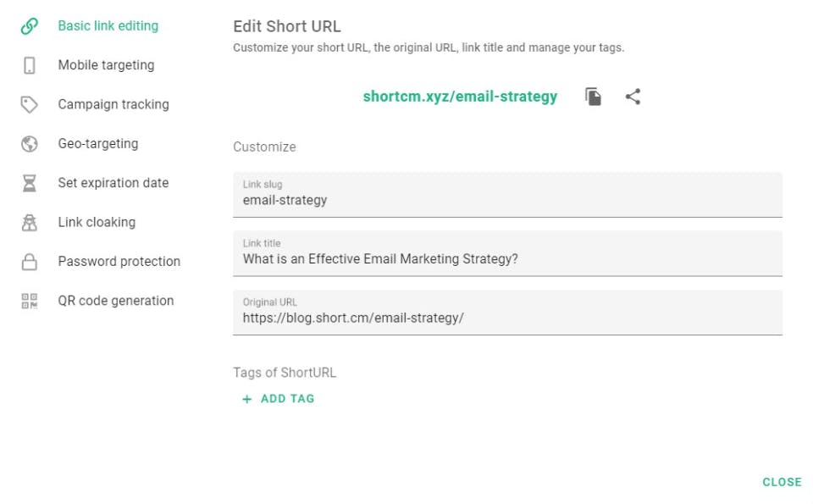Screen dimensions: 813x504
Task: Switch to the Campaign tracking section
Action: point(113,104)
